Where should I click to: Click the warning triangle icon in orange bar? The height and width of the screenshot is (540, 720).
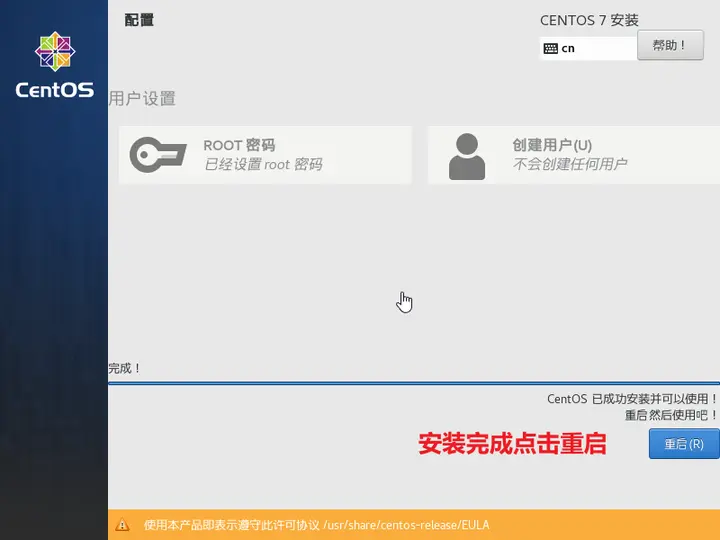122,524
